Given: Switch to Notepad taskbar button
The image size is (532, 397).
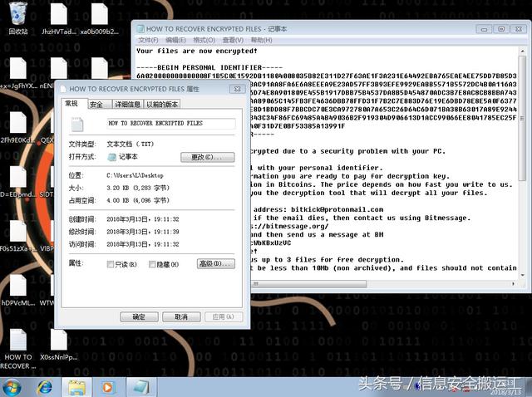Looking at the screenshot, I should [140, 388].
